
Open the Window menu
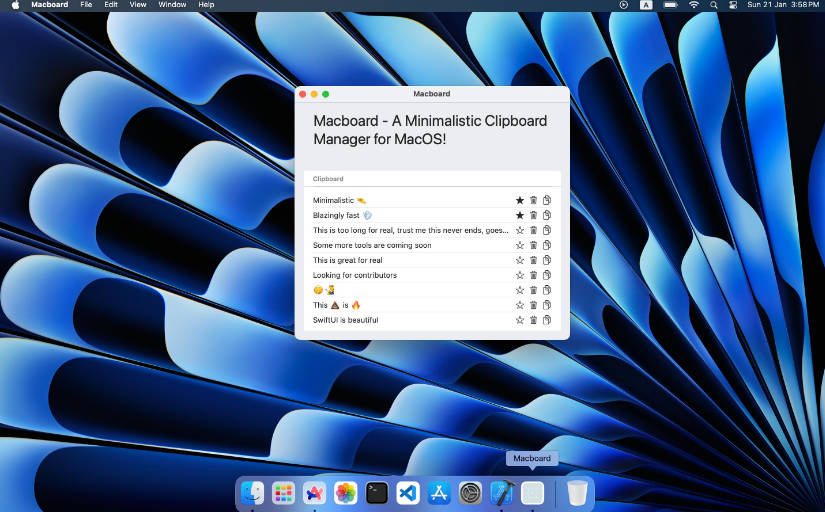click(x=173, y=5)
